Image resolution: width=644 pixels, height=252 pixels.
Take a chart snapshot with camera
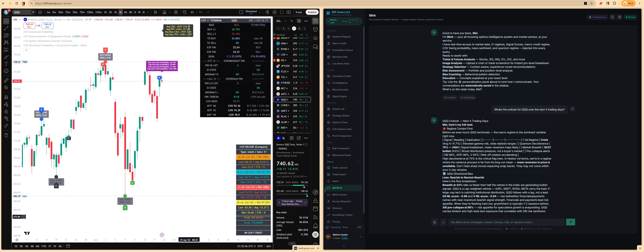[x=289, y=12]
